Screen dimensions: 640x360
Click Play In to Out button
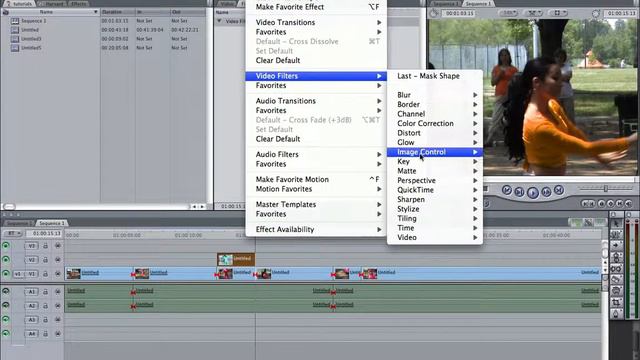click(x=519, y=191)
